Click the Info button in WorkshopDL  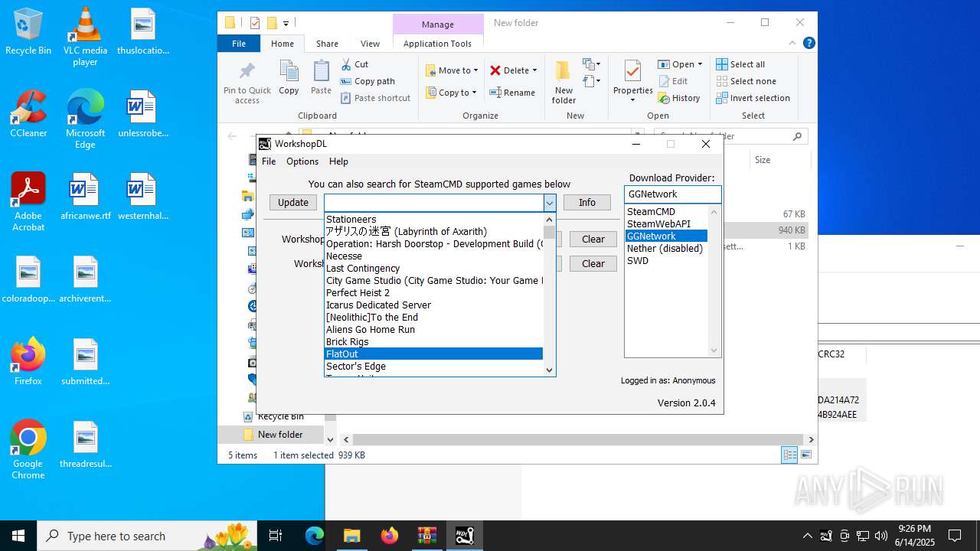tap(587, 203)
